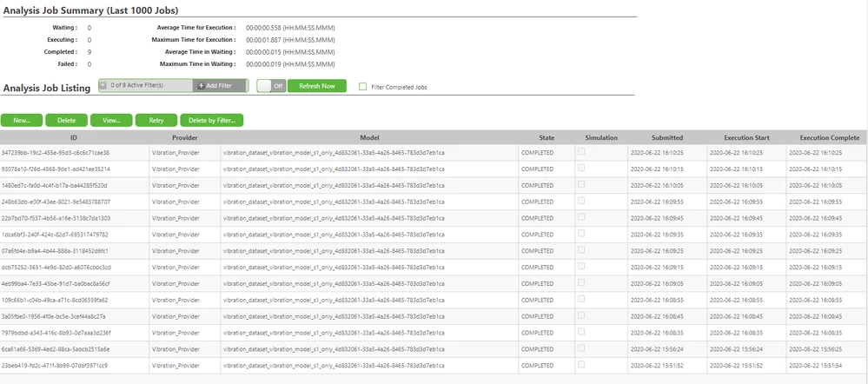Click Submitted time 2020-06-22 16:09:45

[x=659, y=218]
